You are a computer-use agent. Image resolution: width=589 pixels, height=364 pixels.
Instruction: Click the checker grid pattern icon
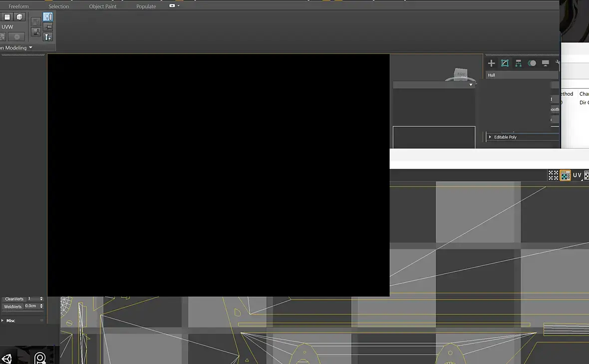click(553, 175)
